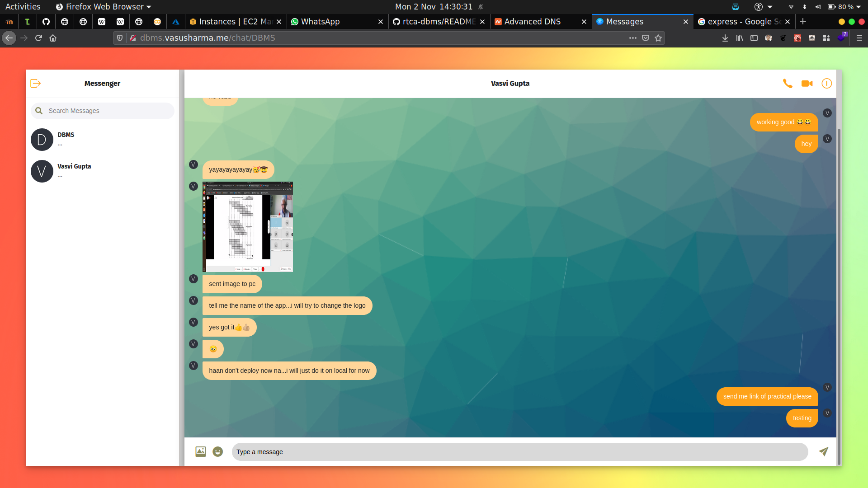Screen dimensions: 868x488
Task: Open Firefox hamburger menu
Action: (x=859, y=38)
